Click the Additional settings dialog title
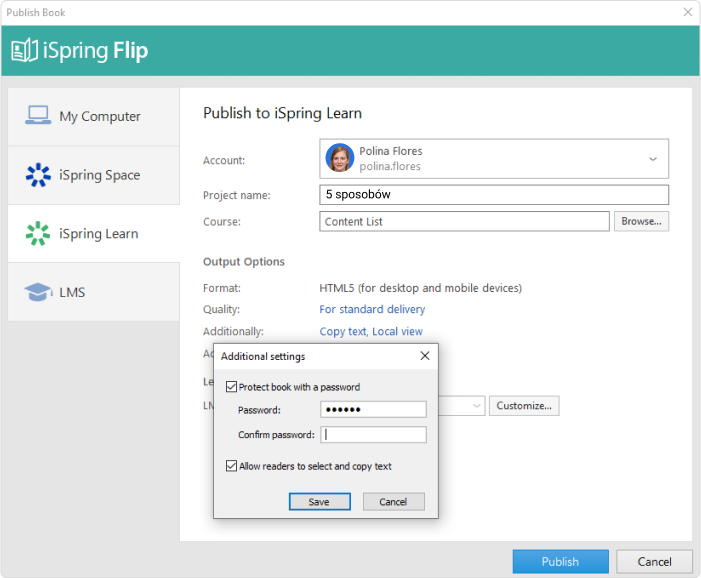The height and width of the screenshot is (578, 701). (x=263, y=356)
